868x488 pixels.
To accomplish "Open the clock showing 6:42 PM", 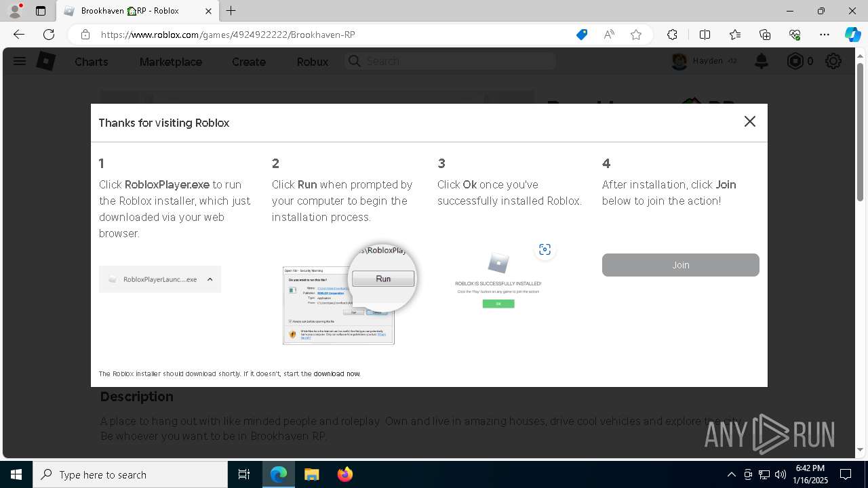I will [810, 474].
